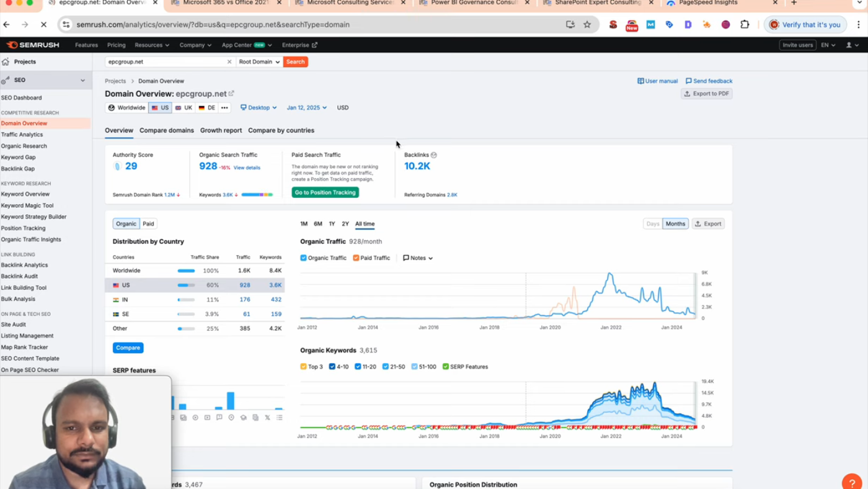Open the Chrome extensions puzzle icon

point(745,25)
